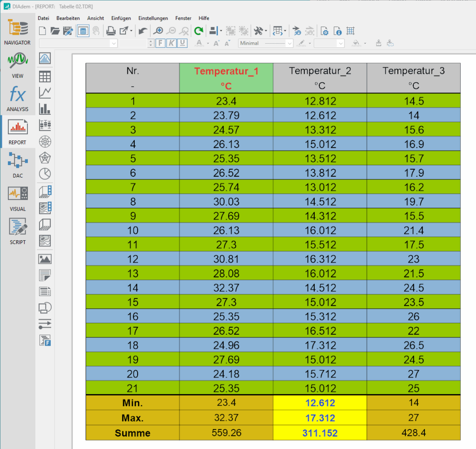Select the bar chart tool
This screenshot has width=476, height=449.
click(x=45, y=109)
